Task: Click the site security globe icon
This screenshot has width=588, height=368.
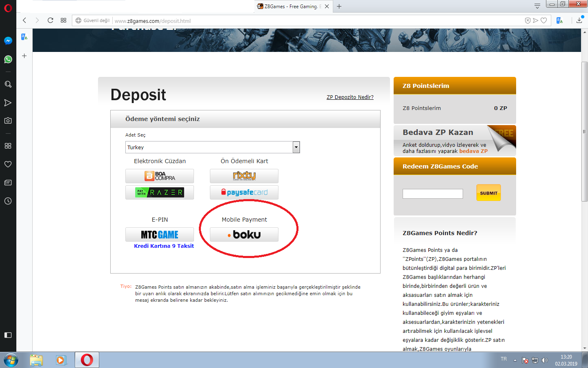Action: tap(78, 20)
